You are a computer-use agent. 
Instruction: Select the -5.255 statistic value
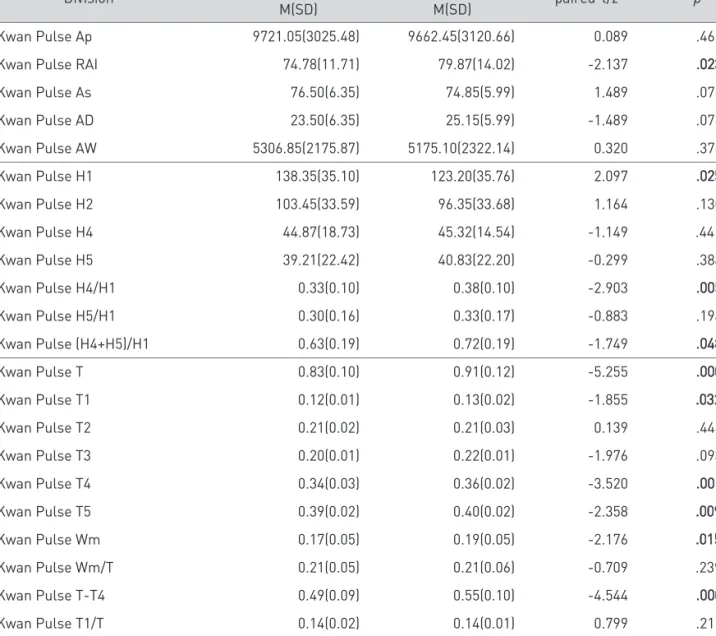click(608, 372)
